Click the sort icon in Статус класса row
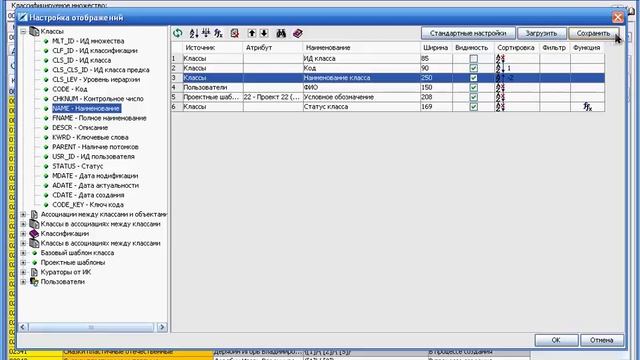This screenshot has height=360, width=640. tap(500, 107)
